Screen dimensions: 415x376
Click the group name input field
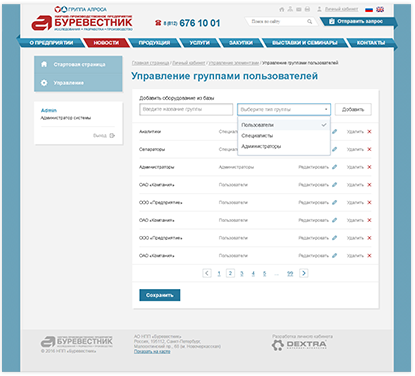[x=186, y=109]
